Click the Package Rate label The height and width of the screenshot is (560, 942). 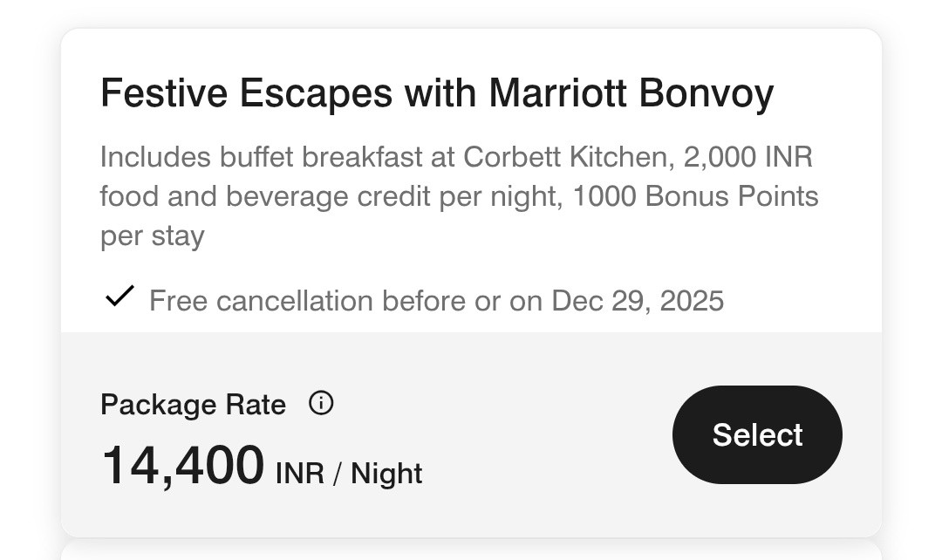click(x=193, y=405)
